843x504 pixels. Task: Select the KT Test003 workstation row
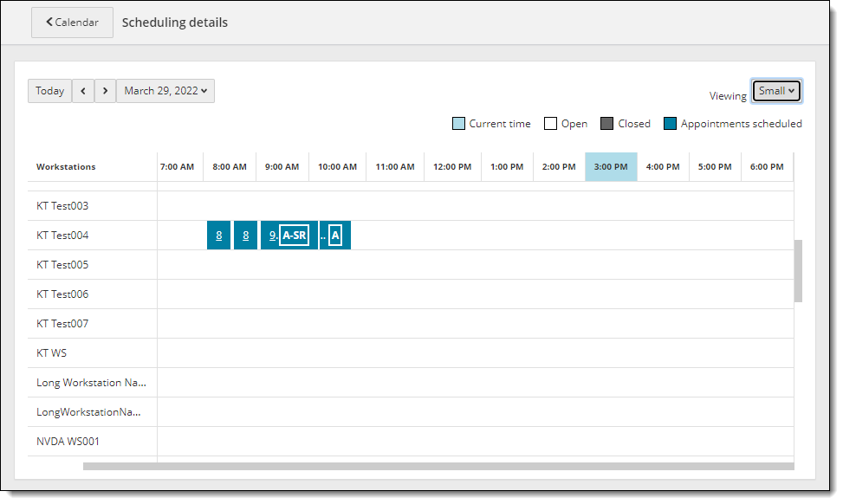pos(411,206)
